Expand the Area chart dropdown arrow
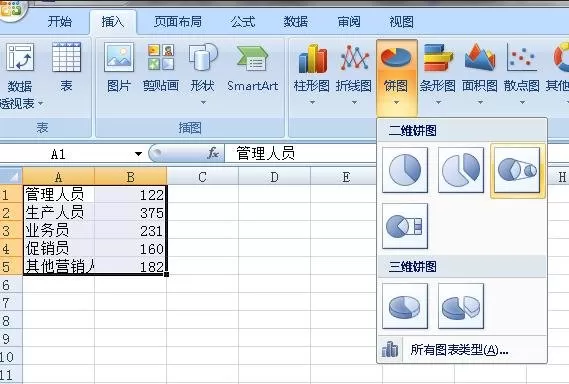569x384 pixels. pos(480,103)
